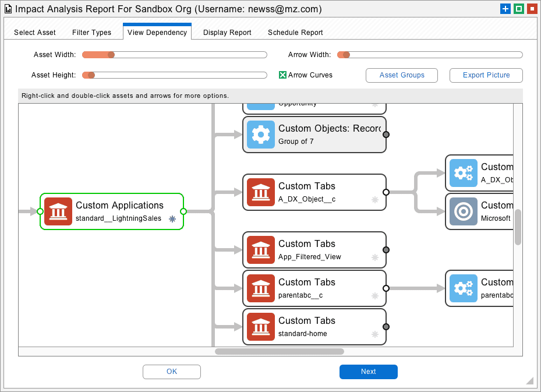Click the 'standard-home' label
The image size is (541, 392).
tap(303, 334)
